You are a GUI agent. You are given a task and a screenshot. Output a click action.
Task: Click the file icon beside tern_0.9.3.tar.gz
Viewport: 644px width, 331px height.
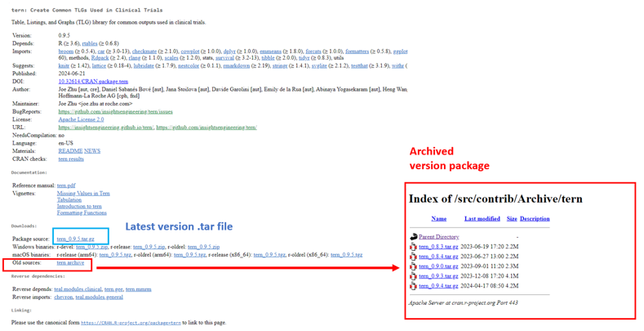point(413,276)
